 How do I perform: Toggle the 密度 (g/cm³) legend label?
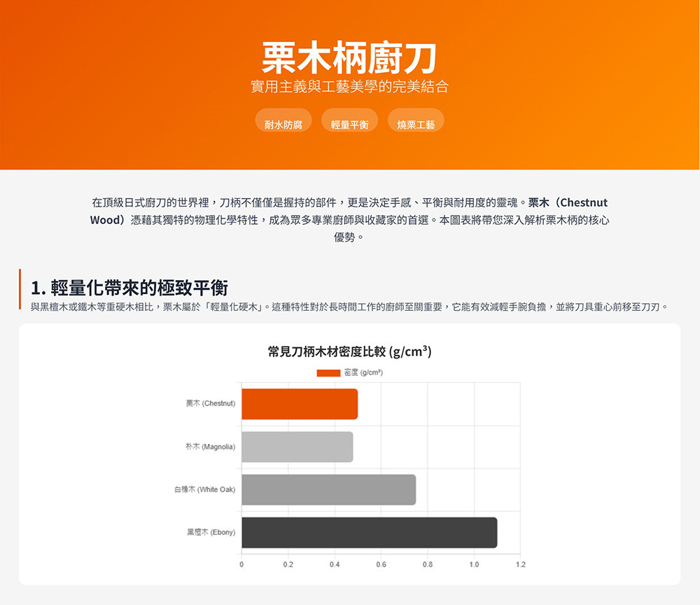363,373
